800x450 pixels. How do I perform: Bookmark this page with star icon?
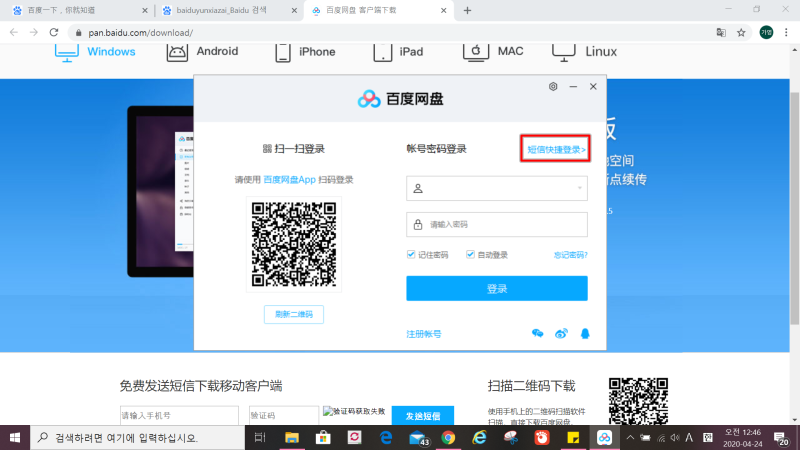741,33
